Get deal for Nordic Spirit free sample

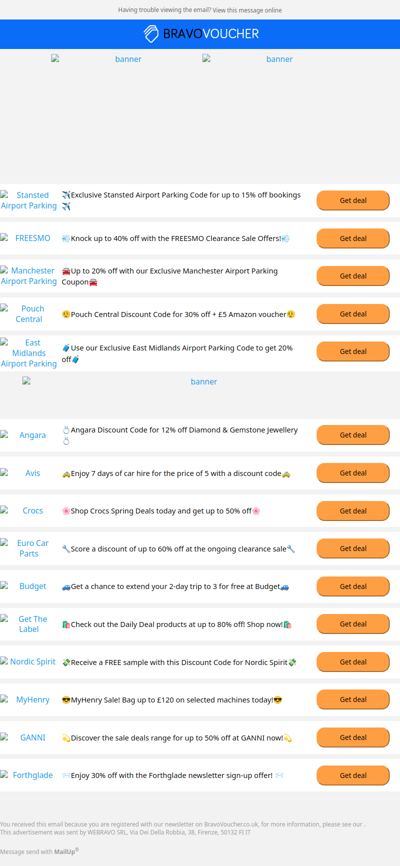click(x=353, y=662)
